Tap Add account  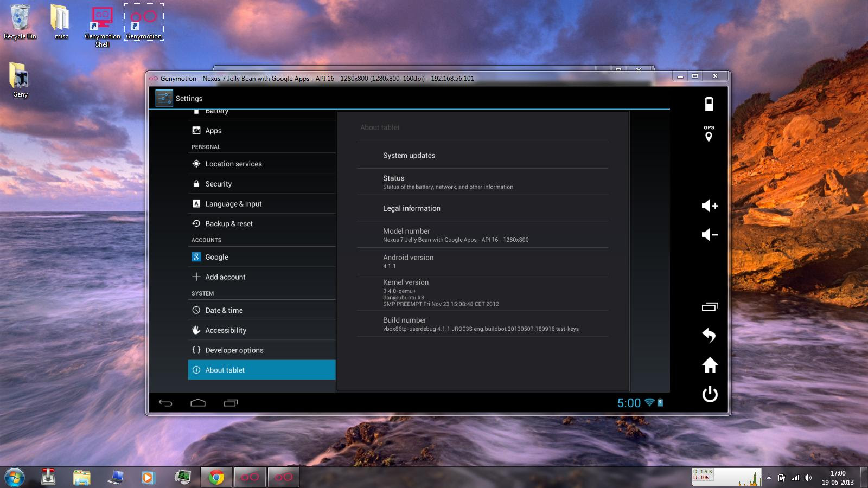point(261,277)
